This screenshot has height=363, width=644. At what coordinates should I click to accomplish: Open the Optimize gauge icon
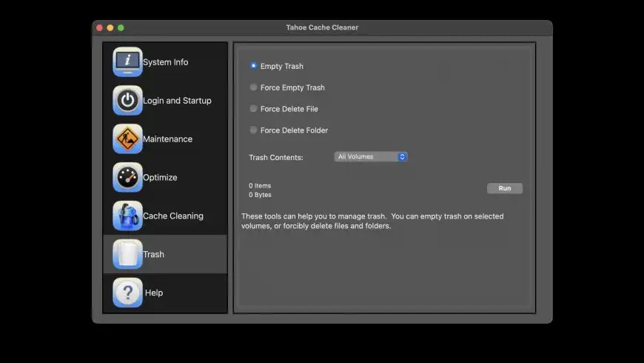pos(127,177)
